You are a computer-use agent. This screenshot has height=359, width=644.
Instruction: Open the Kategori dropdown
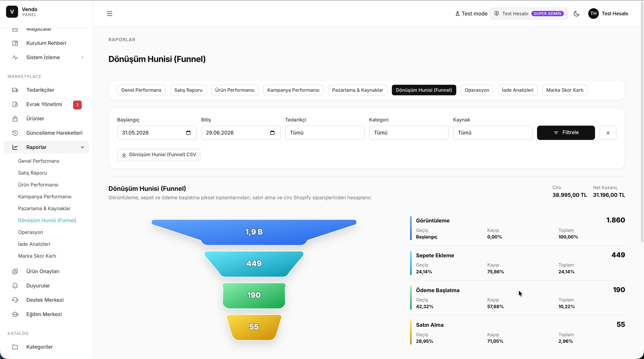(408, 133)
